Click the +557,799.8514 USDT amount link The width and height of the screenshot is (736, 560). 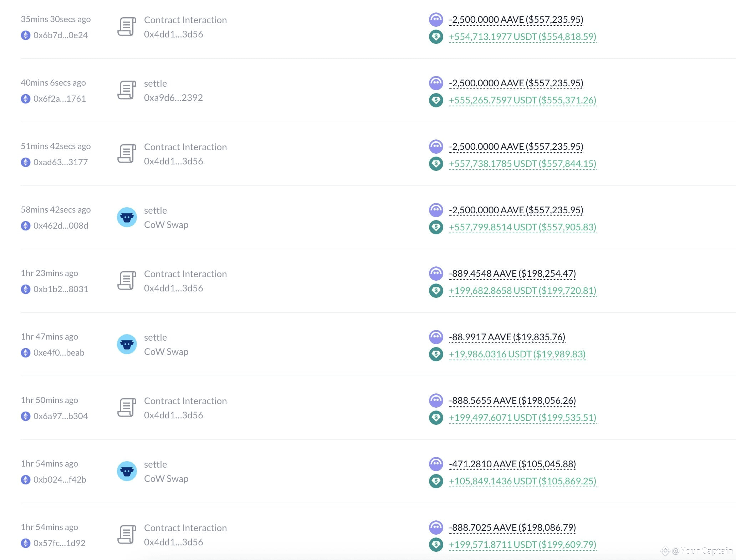(x=522, y=227)
